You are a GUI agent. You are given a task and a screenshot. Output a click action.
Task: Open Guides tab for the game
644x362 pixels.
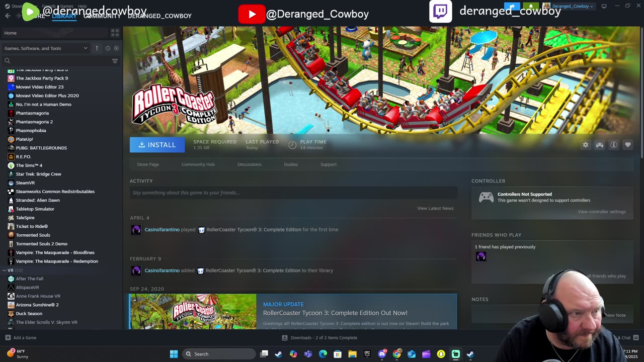click(291, 164)
